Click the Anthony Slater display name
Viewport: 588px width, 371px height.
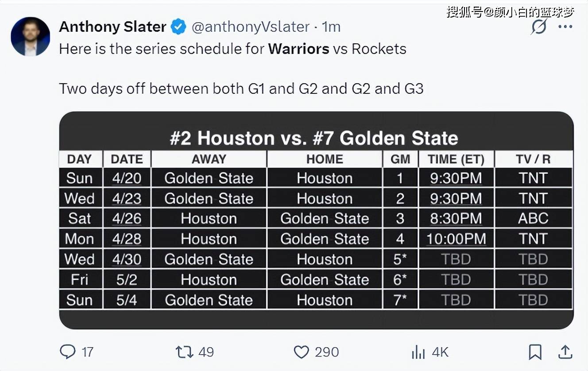click(x=112, y=27)
